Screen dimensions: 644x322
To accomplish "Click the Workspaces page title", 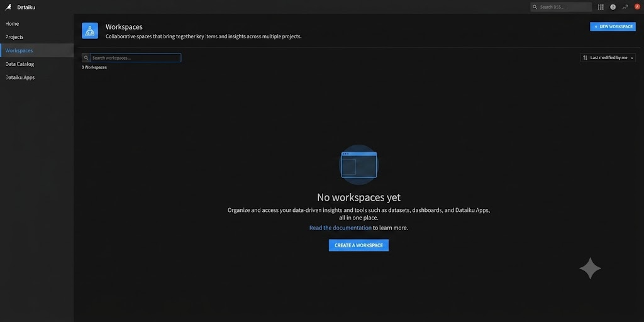I will click(x=124, y=26).
